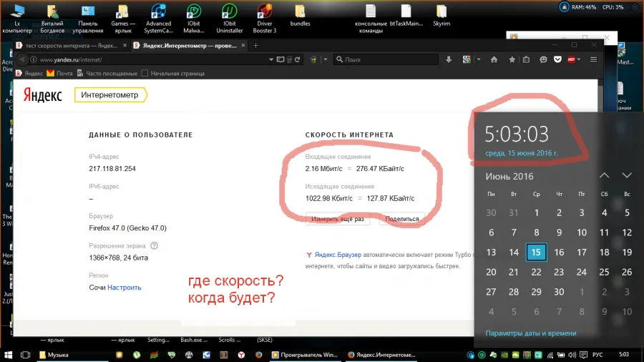Screen dimensions: 644x362
Task: Reload the page with refresh icon
Action: click(298, 59)
